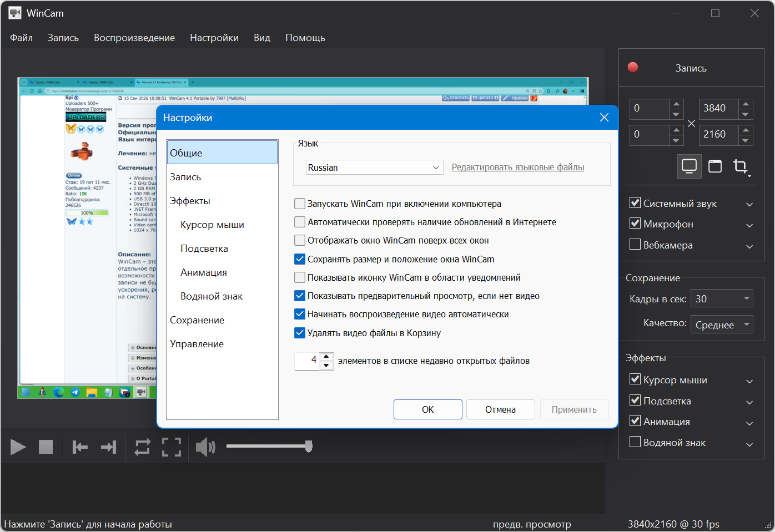775x532 pixels.
Task: Toggle the loop playback icon
Action: 143,447
